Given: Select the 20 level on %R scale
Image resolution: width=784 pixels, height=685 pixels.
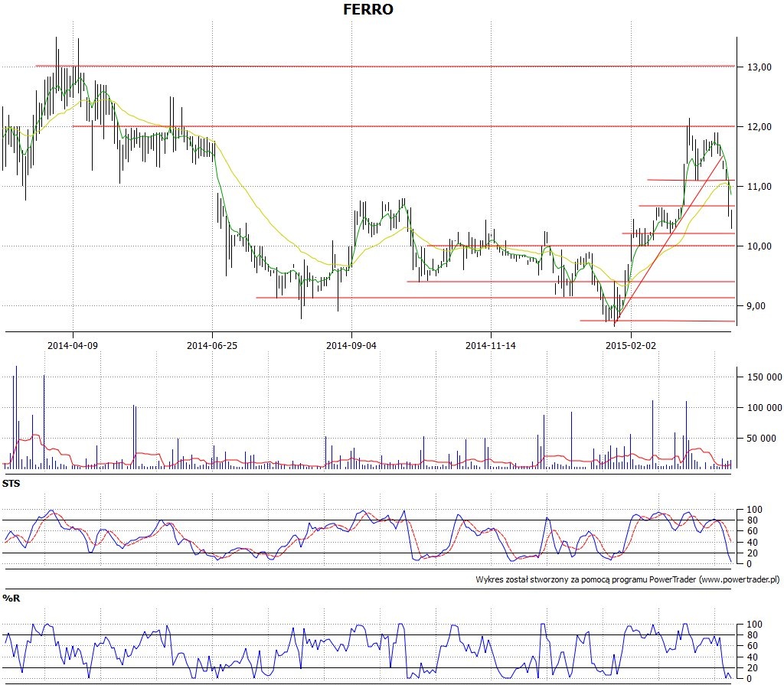Looking at the screenshot, I should point(752,668).
